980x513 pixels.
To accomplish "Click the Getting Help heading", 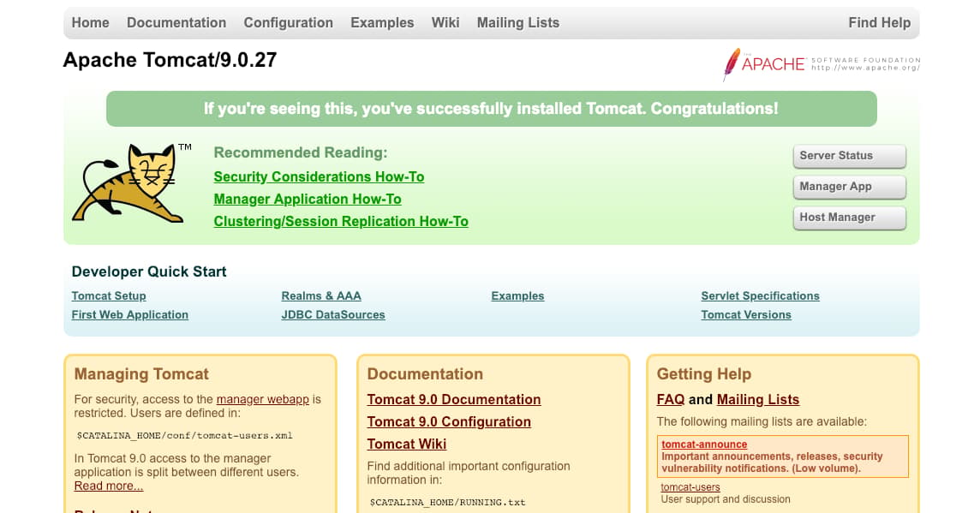I will 704,373.
